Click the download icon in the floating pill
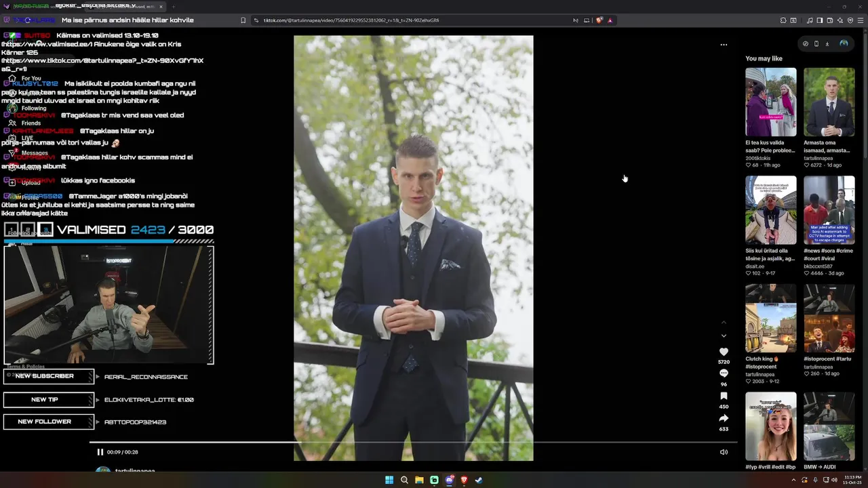Viewport: 868px width, 488px height. (x=827, y=43)
